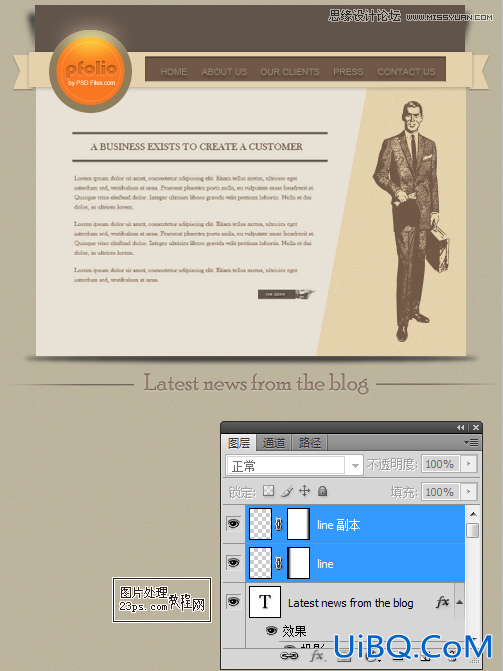Collapse the panel with double-arrow icon
The width and height of the screenshot is (503, 671).
pyautogui.click(x=460, y=428)
